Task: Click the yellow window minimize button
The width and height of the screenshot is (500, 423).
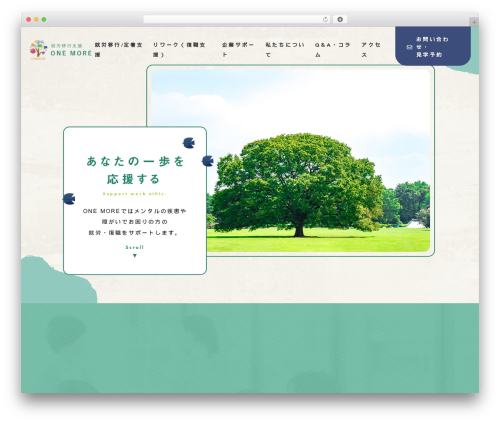Action: coord(36,19)
